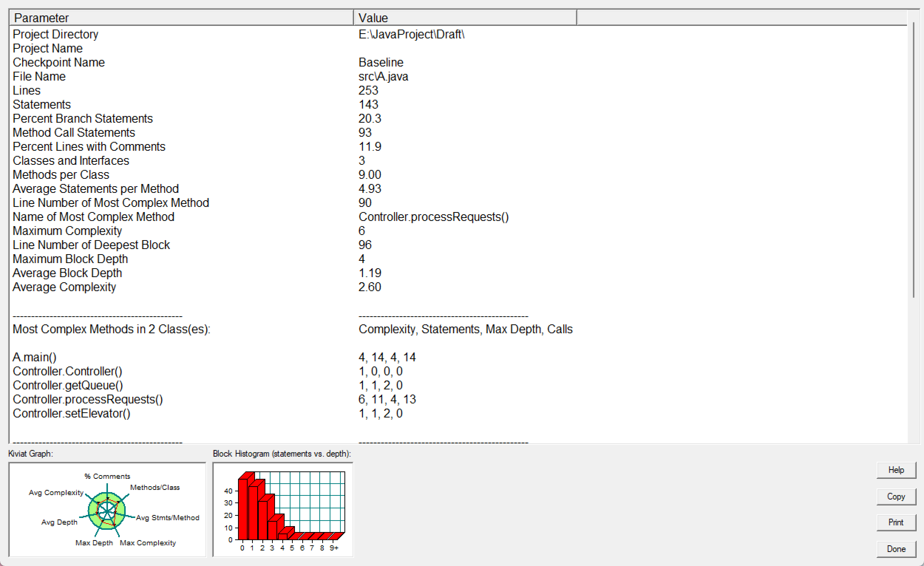This screenshot has height=566, width=924.
Task: Select the Methods per Class row
Action: [61, 175]
